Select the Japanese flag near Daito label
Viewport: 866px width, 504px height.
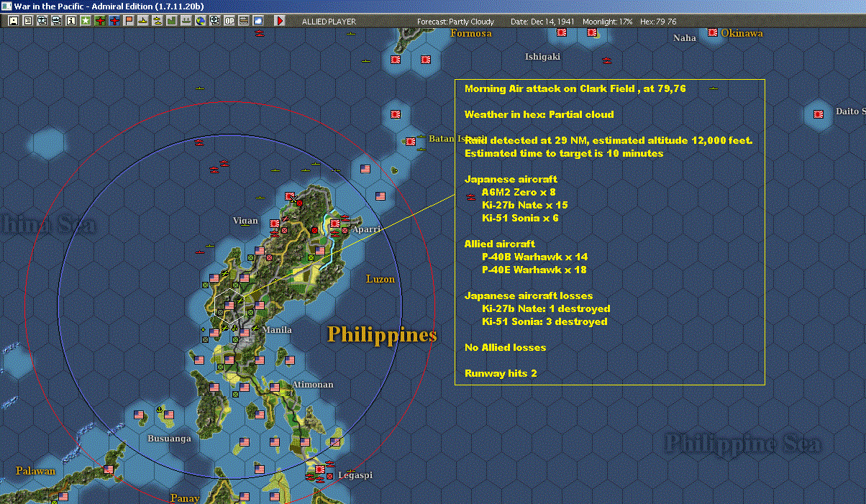(x=819, y=114)
